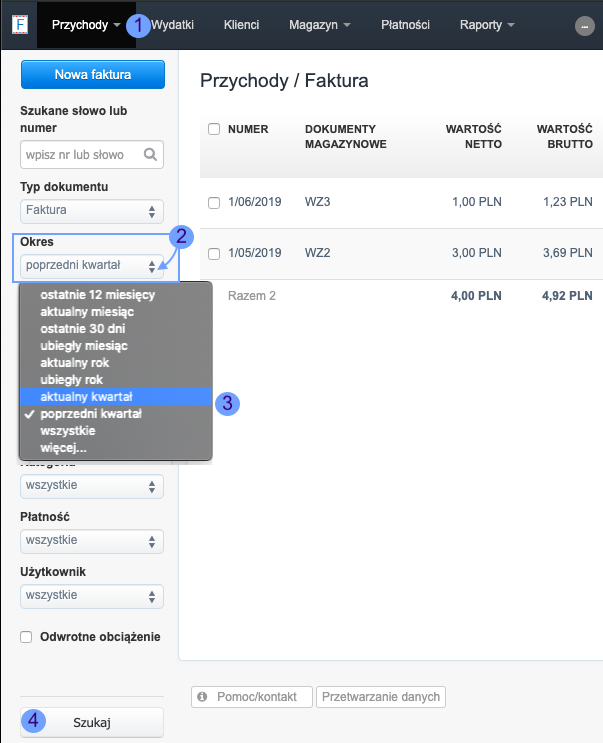Image resolution: width=603 pixels, height=743 pixels.
Task: Click the 3,00 PLN net value
Action: (x=477, y=253)
